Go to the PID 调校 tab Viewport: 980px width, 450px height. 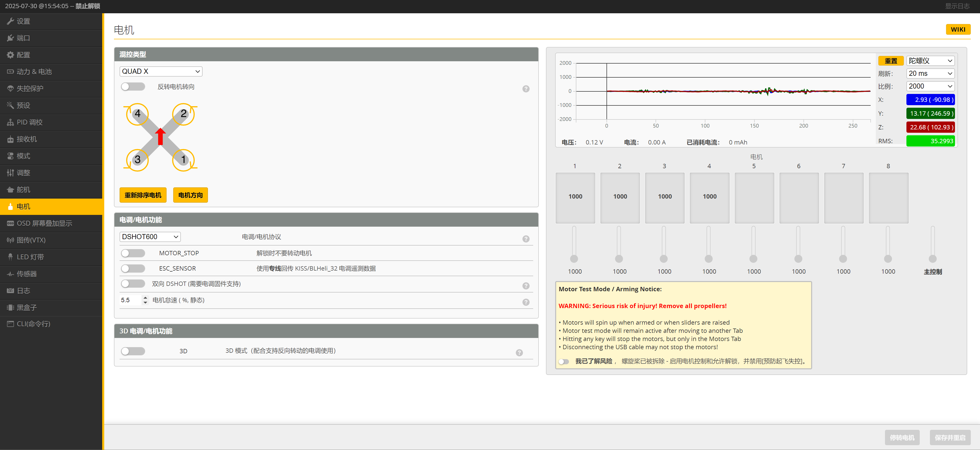coord(30,122)
